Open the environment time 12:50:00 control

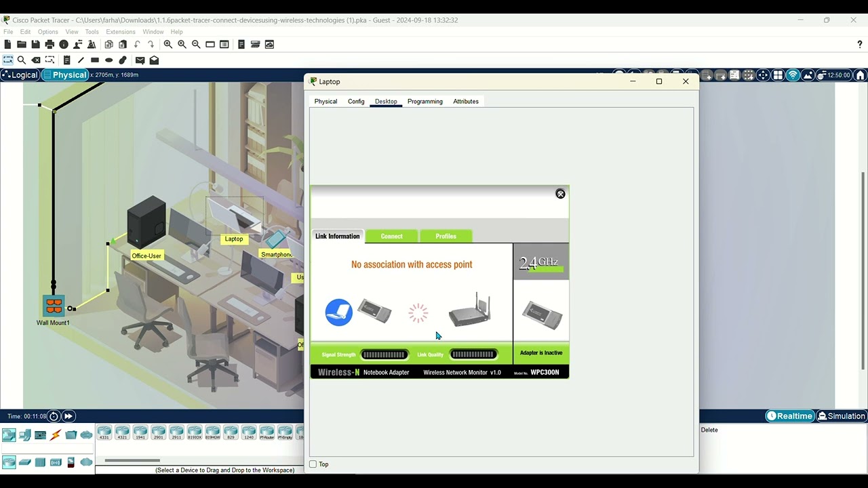pos(833,75)
